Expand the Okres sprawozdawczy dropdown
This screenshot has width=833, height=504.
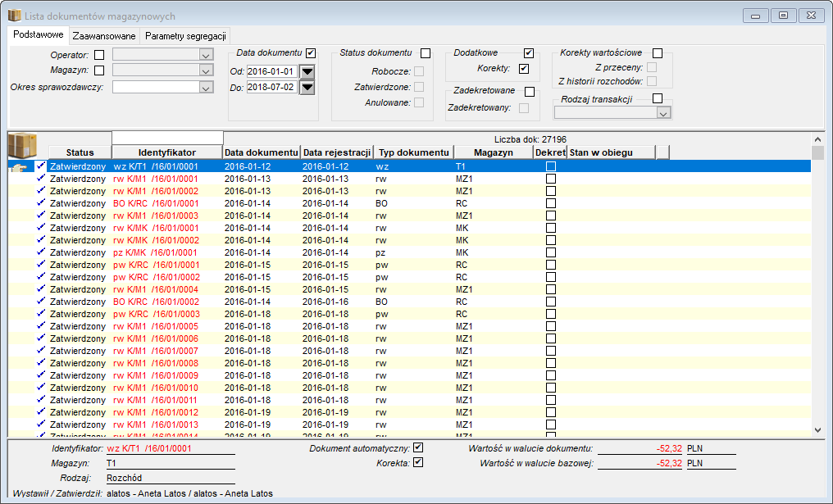pyautogui.click(x=206, y=87)
